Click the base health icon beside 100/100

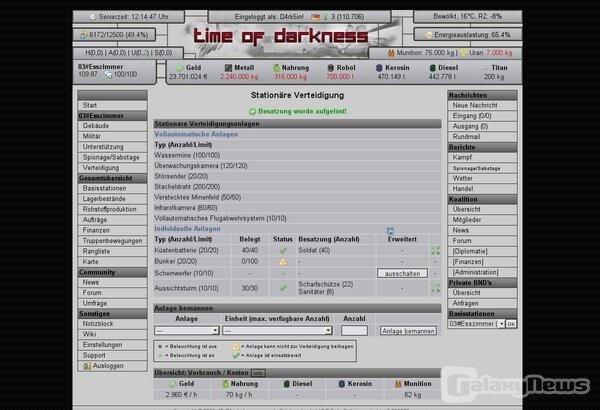108,75
